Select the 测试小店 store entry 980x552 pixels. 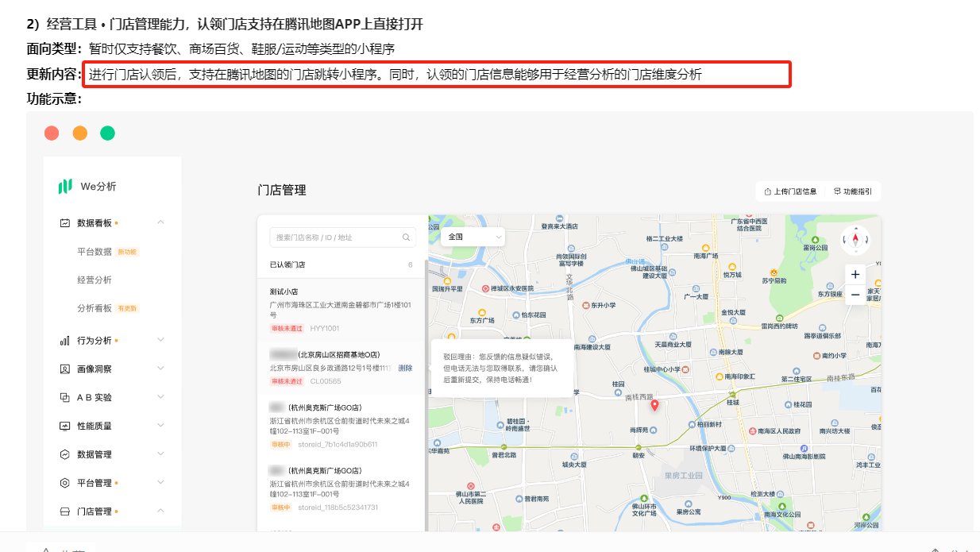coord(342,311)
